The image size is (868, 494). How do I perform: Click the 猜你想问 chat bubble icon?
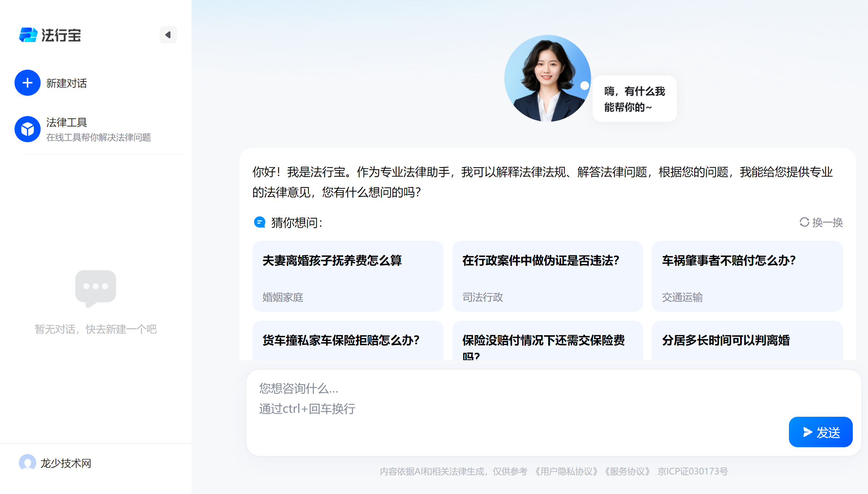pyautogui.click(x=260, y=222)
